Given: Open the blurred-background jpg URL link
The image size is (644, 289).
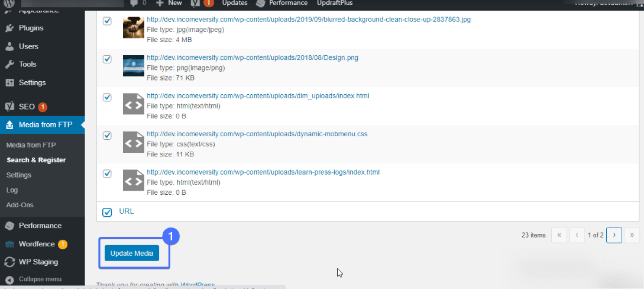Looking at the screenshot, I should click(x=309, y=20).
